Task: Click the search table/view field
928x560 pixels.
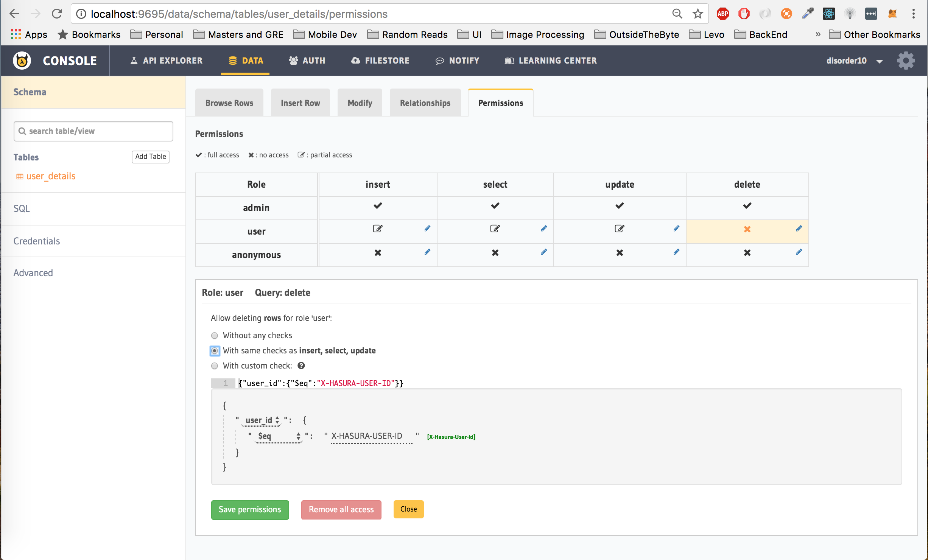Action: (x=93, y=131)
